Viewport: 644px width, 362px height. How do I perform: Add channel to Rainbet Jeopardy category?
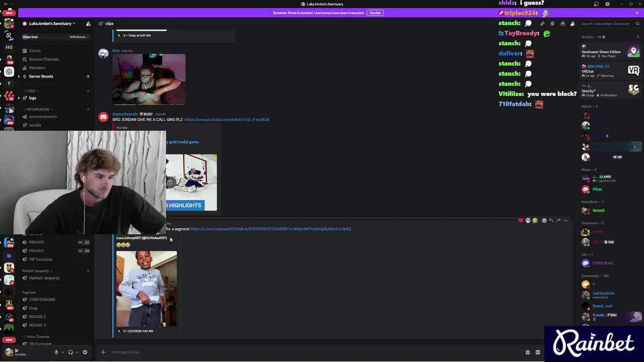[88, 271]
